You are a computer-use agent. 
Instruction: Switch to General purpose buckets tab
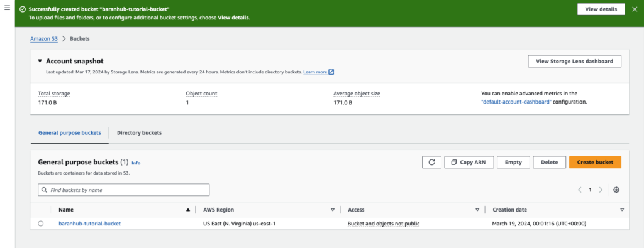click(x=69, y=133)
